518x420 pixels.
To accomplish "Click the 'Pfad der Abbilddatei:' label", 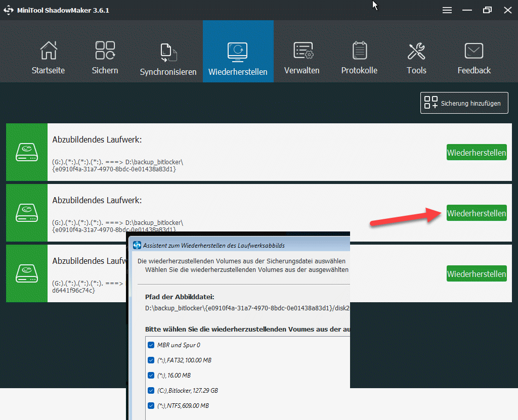I will click(x=180, y=297).
